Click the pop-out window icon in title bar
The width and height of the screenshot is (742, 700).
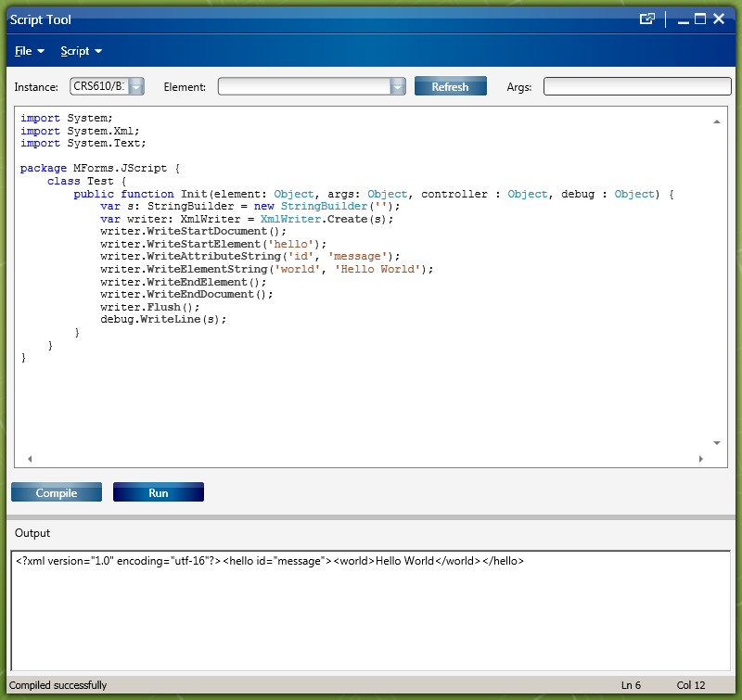[x=647, y=19]
